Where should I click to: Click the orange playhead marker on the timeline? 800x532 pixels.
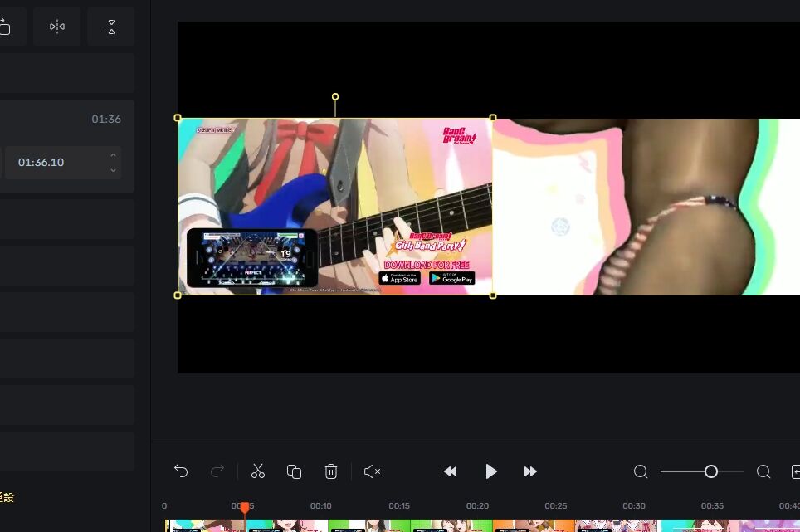[245, 508]
